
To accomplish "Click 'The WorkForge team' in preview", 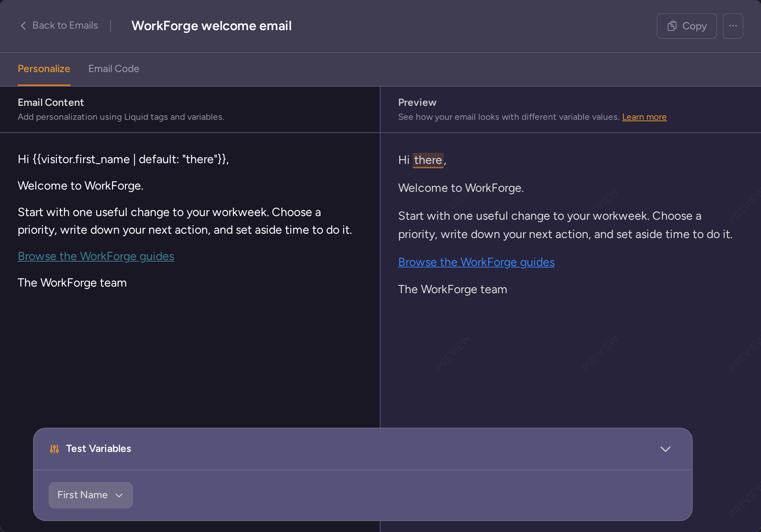I will pos(452,289).
